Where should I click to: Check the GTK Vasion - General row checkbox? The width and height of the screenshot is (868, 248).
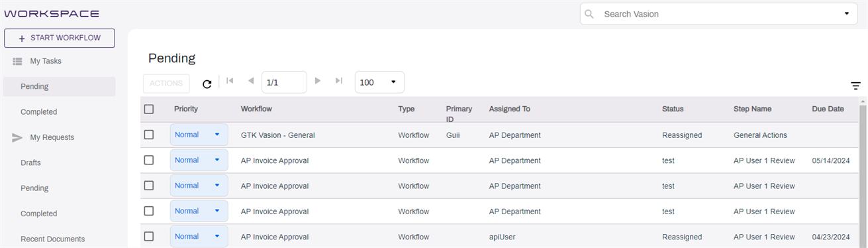[x=149, y=135]
